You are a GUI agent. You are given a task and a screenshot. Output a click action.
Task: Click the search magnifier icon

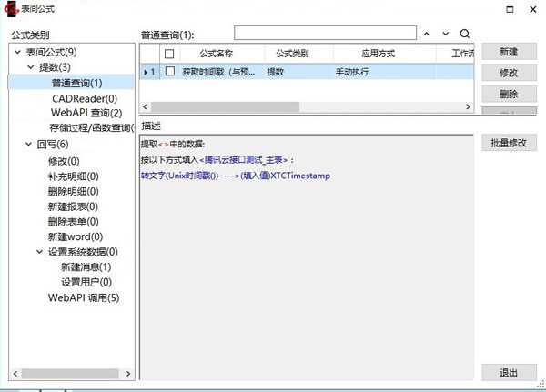point(464,34)
